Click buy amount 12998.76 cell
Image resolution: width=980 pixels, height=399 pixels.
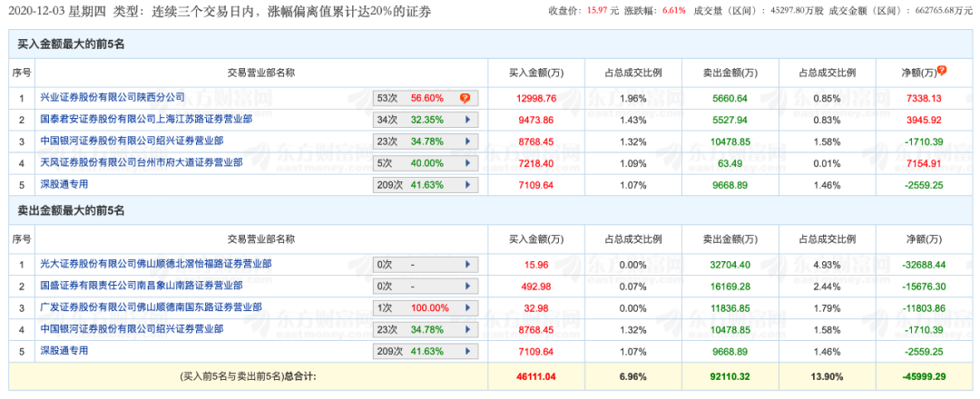[536, 99]
